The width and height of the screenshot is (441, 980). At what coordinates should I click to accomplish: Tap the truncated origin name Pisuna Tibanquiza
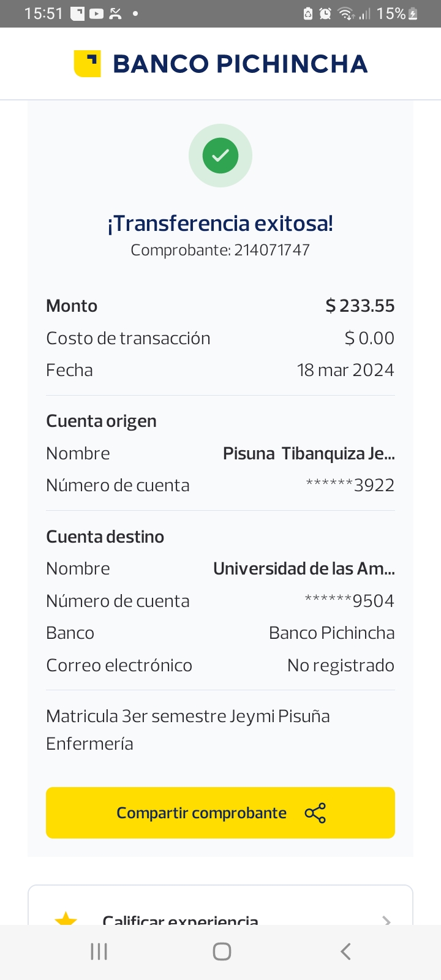[x=309, y=453]
